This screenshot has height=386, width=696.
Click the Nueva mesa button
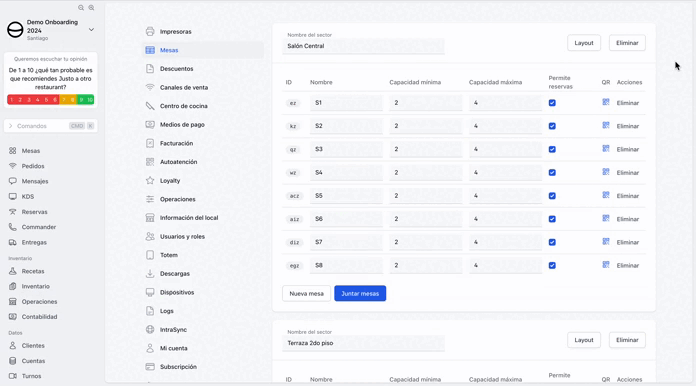pos(306,294)
